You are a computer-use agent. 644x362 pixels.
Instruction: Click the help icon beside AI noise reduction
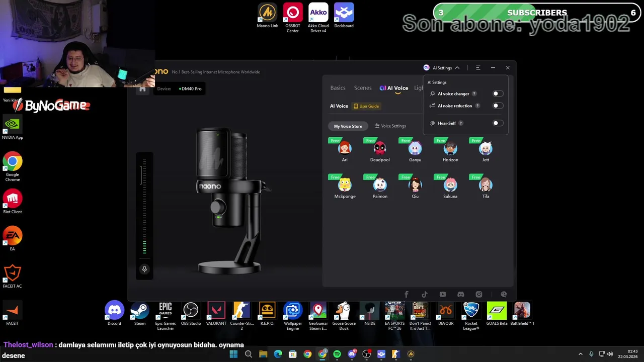477,106
